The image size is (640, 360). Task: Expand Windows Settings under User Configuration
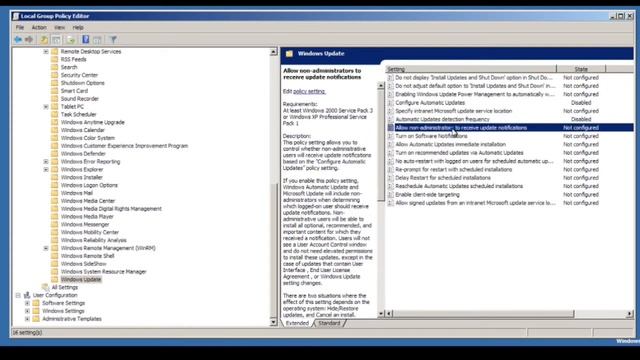(x=27, y=311)
